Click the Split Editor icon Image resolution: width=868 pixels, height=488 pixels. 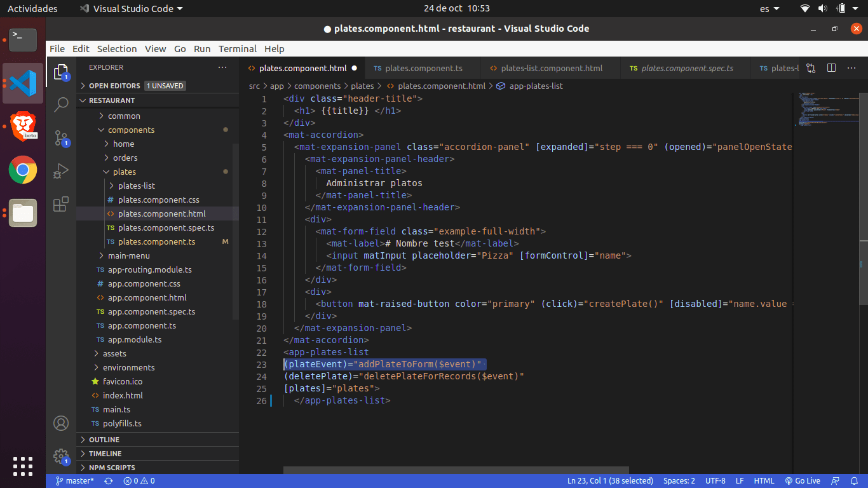[x=831, y=68]
